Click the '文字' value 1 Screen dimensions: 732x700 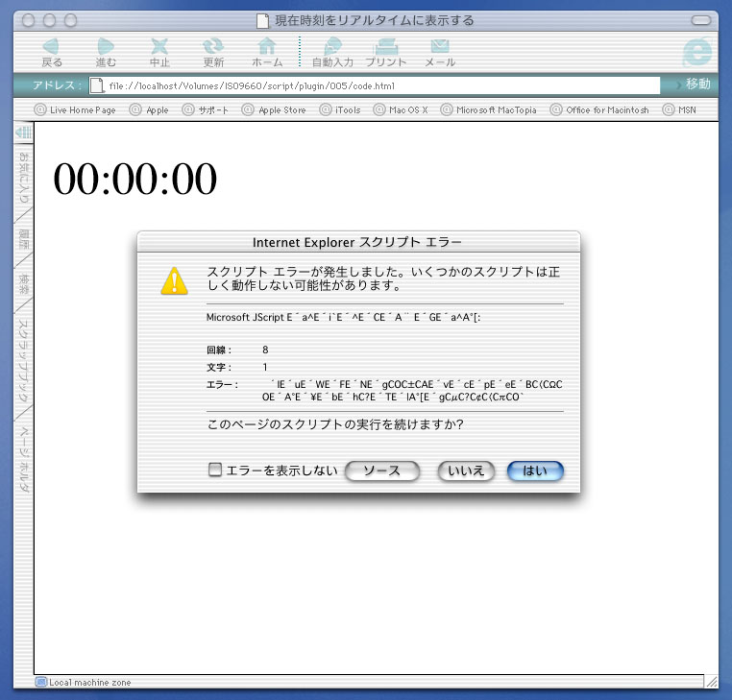click(x=265, y=367)
